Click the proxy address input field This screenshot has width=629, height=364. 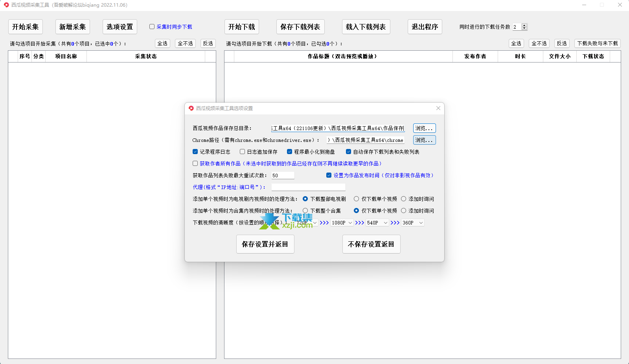tap(308, 187)
